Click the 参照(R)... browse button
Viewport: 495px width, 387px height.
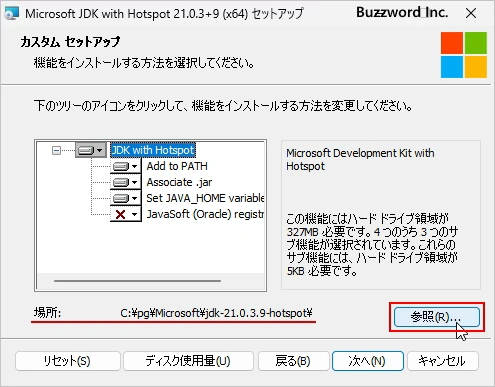click(437, 317)
